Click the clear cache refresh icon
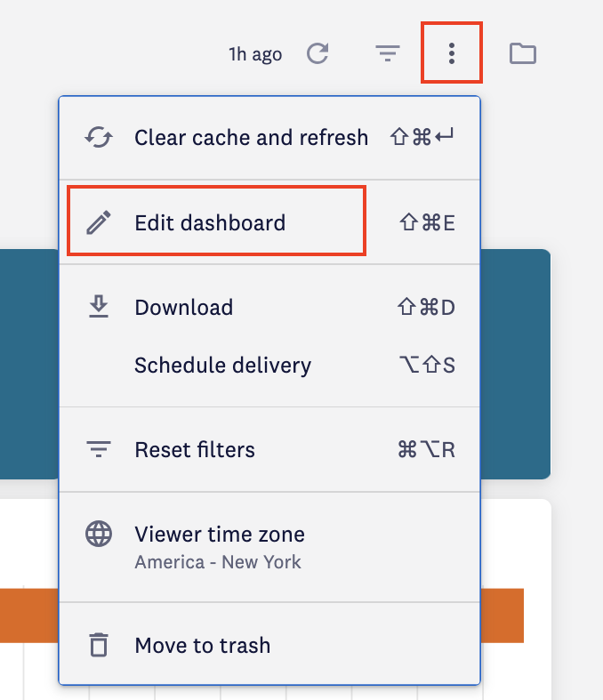 pos(98,138)
